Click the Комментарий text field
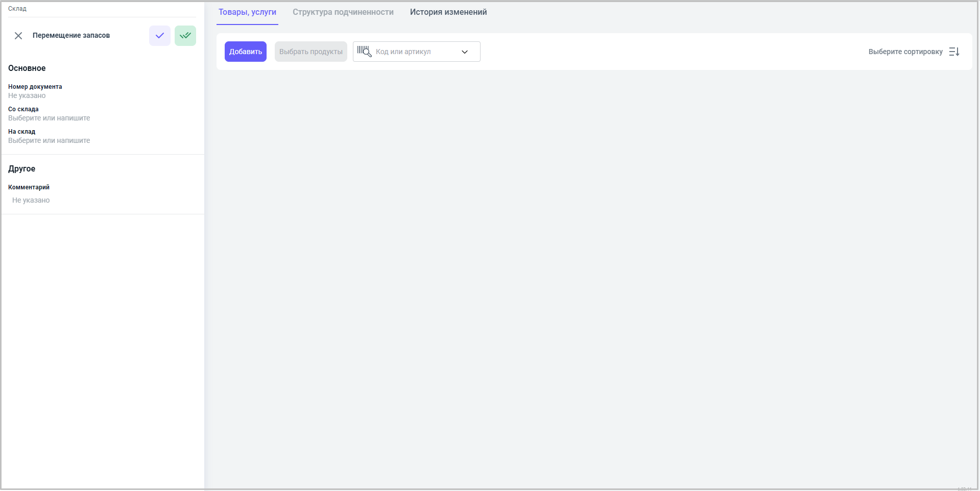980x491 pixels. tap(31, 200)
